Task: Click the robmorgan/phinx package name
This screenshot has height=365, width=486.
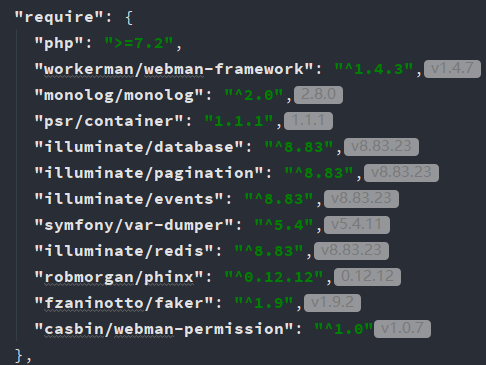Action: point(119,277)
